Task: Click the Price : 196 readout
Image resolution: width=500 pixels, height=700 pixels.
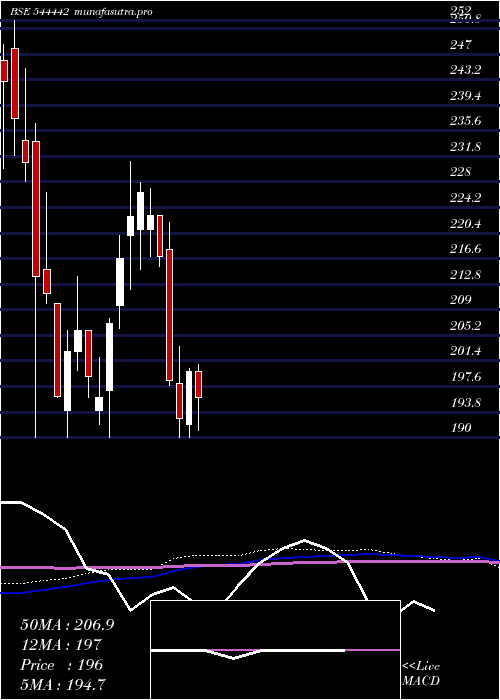Action: coord(62,665)
